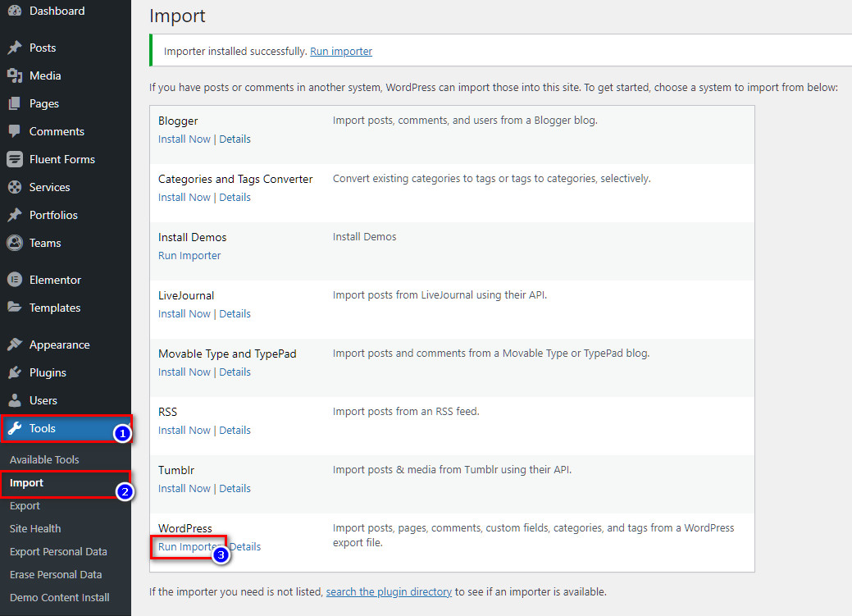This screenshot has height=616, width=852.
Task: View Details for the RSS importer
Action: coord(235,430)
